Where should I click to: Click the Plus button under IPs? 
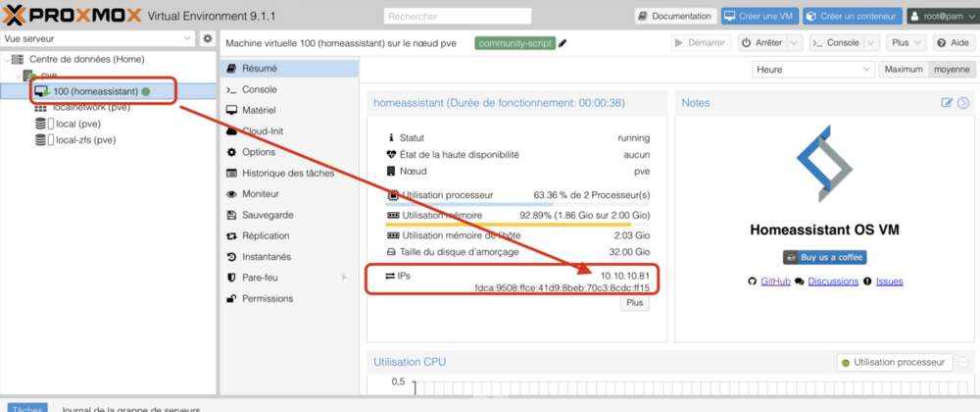click(x=635, y=303)
